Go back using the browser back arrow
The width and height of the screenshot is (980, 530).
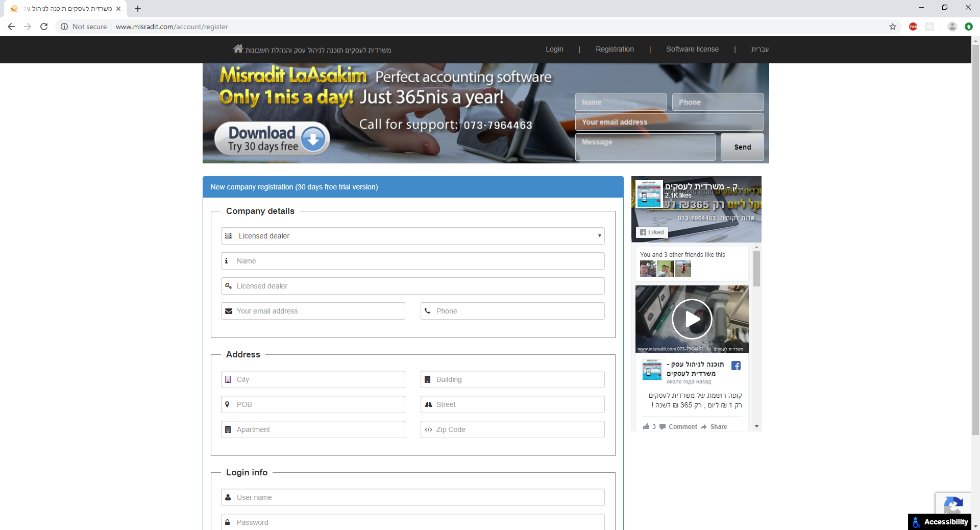11,27
